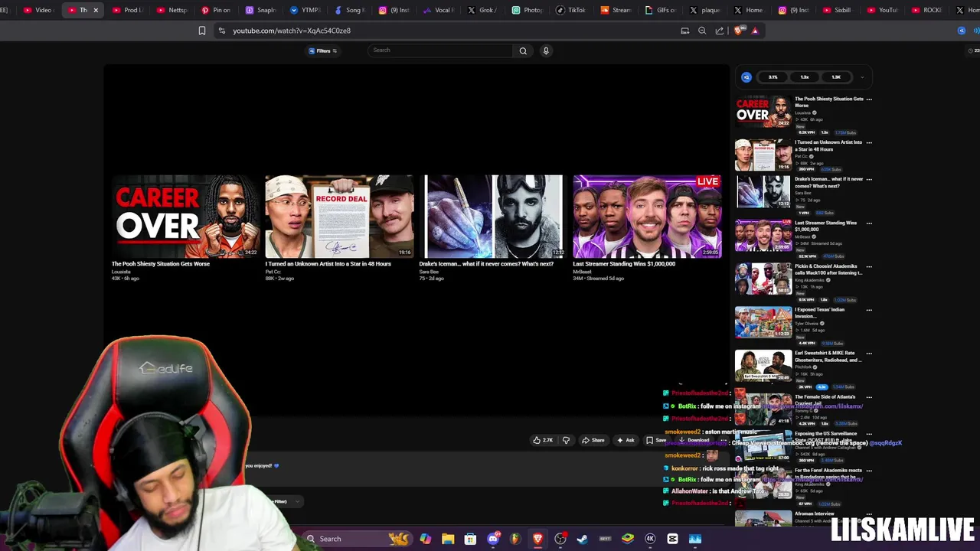The height and width of the screenshot is (551, 980).
Task: Open CapCut from the taskbar
Action: (x=672, y=539)
